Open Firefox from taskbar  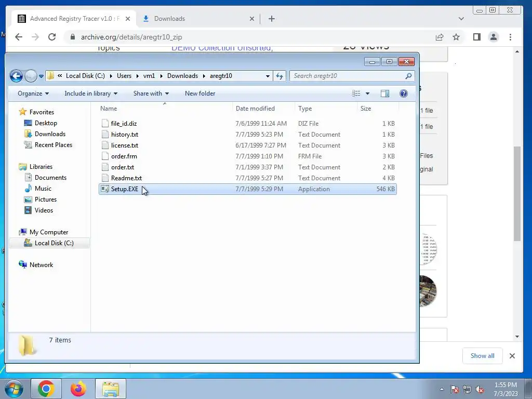point(78,389)
